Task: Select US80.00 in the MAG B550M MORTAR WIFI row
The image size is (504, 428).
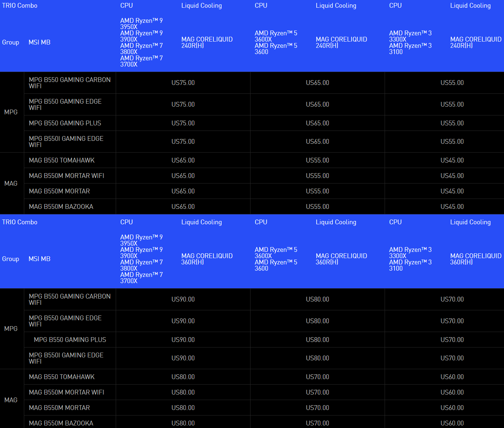Action: tap(183, 392)
